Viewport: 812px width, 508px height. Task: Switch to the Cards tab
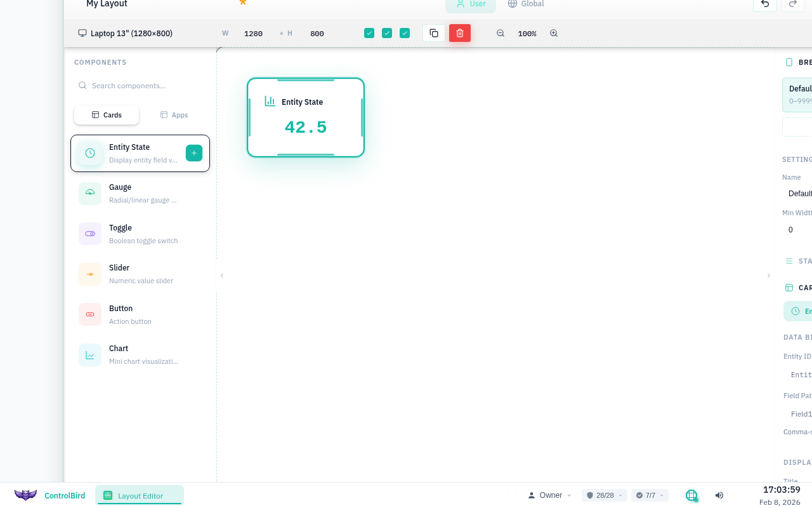pyautogui.click(x=107, y=115)
